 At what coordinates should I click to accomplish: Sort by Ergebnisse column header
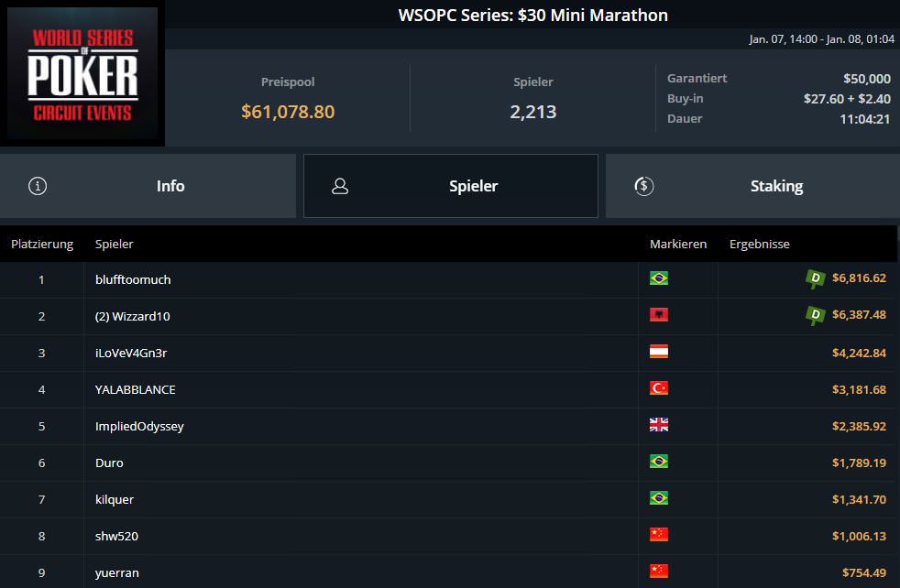pos(759,244)
